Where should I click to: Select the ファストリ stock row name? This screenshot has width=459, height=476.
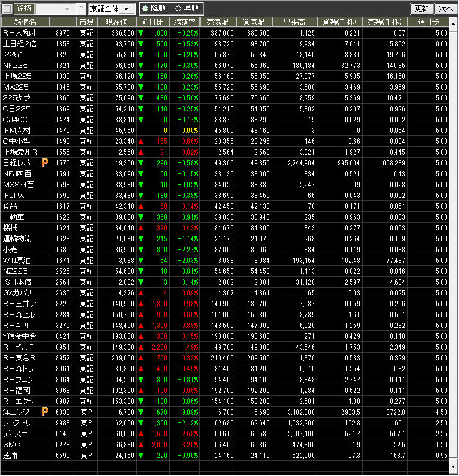coord(17,423)
